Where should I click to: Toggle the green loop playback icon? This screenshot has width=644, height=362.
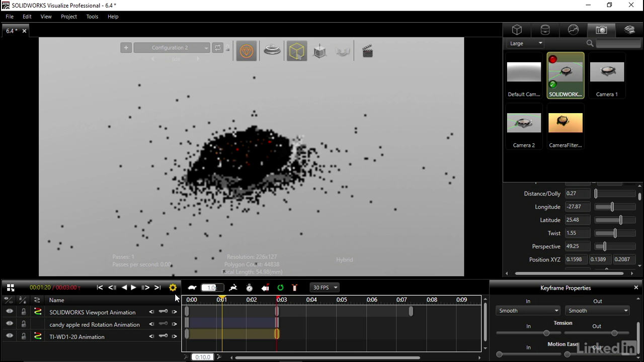(x=280, y=288)
